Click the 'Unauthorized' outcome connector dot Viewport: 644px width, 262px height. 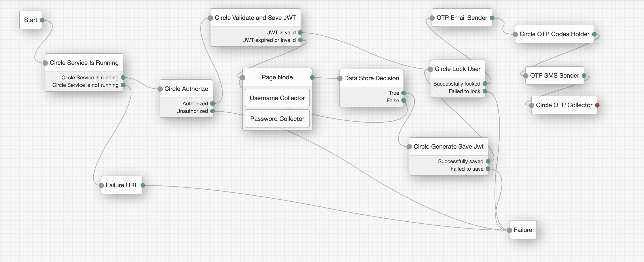[x=213, y=111]
